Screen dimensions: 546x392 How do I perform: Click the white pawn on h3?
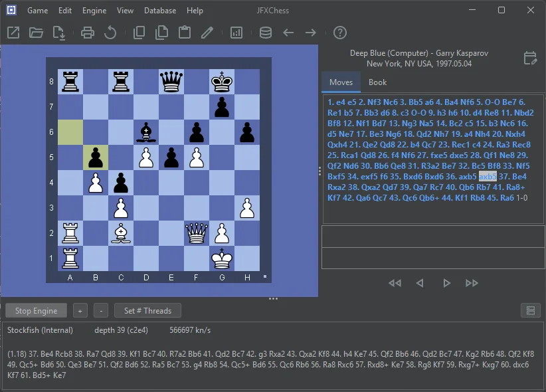click(247, 208)
